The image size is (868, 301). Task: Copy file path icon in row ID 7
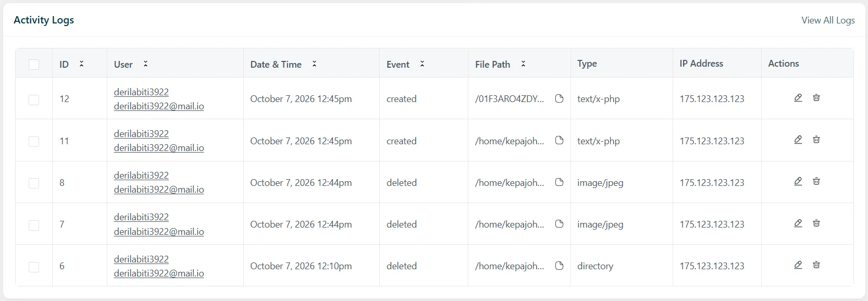coord(559,224)
